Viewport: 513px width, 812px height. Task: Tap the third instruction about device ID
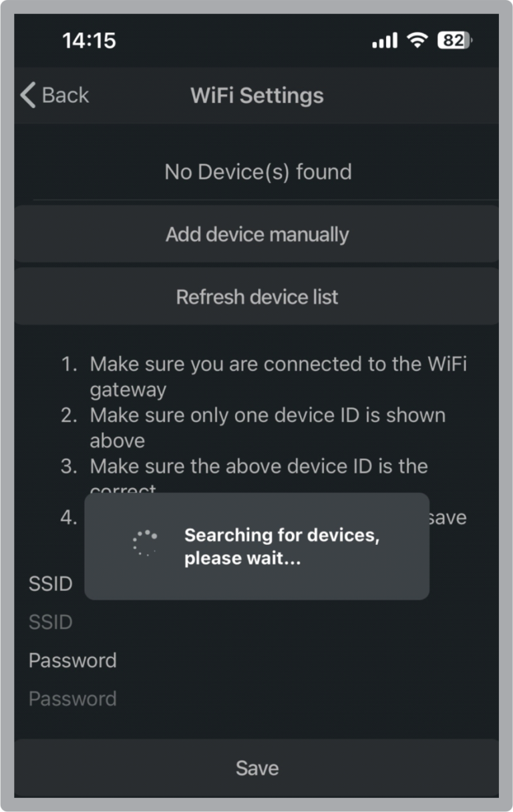pos(259,466)
